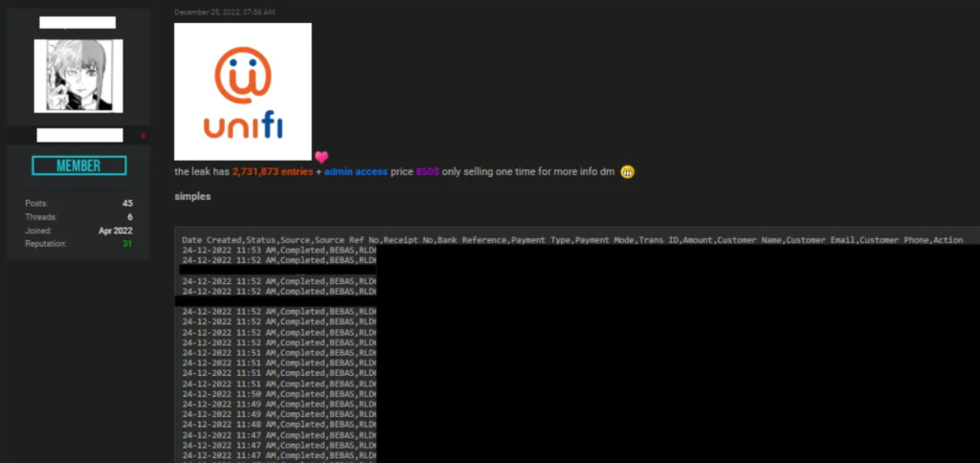Click the red status dot beside username

[x=144, y=136]
